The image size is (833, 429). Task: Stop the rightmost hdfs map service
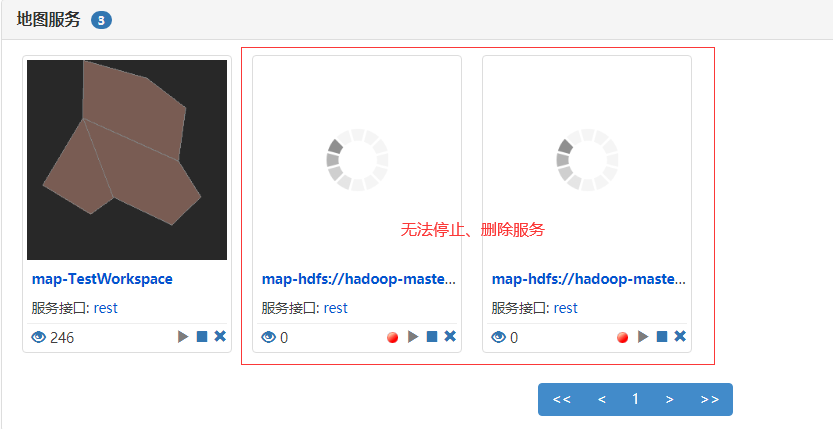tap(662, 337)
